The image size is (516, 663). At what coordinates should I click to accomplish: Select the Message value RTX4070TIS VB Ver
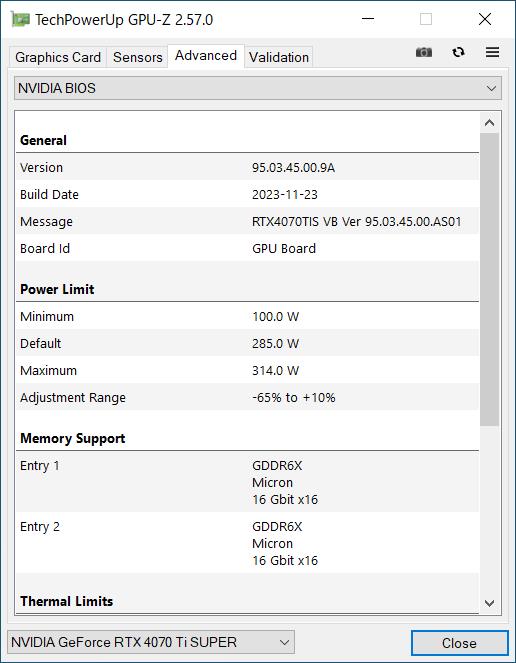pyautogui.click(x=357, y=222)
